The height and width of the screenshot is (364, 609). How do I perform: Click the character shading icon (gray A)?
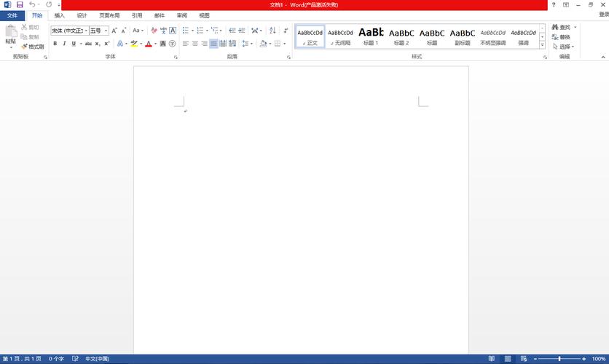coord(162,44)
